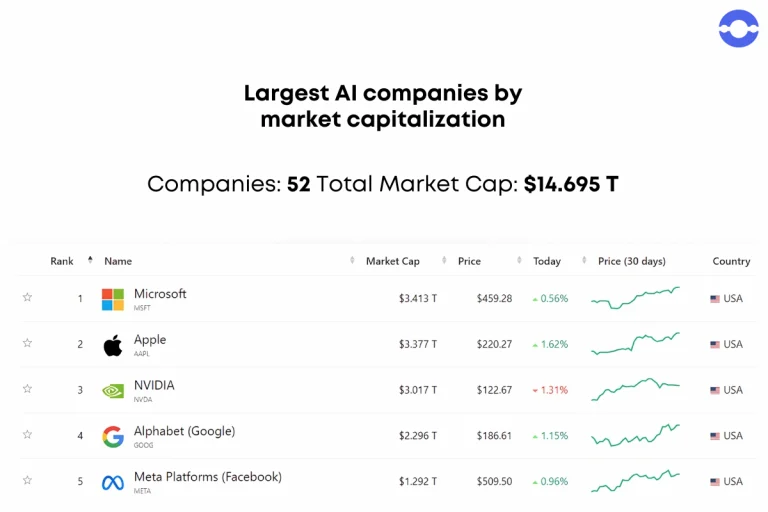This screenshot has height=512, width=768.
Task: Toggle the favorite star for Microsoft
Action: tap(27, 297)
